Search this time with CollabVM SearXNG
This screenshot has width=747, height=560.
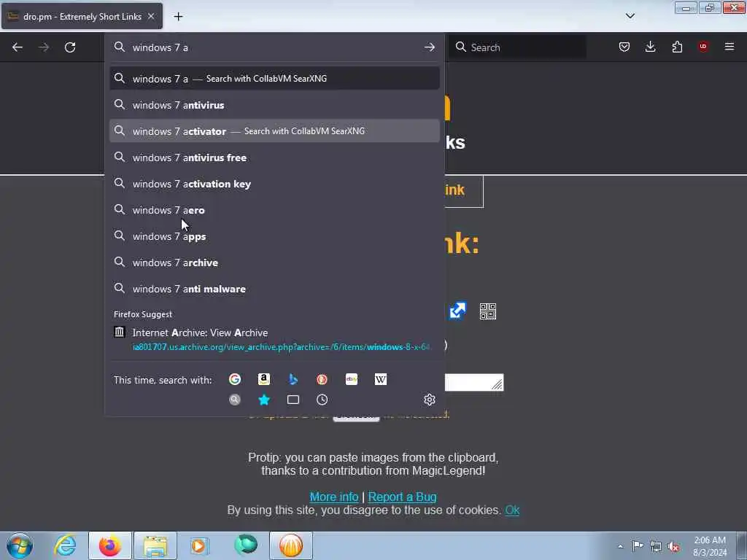point(235,400)
